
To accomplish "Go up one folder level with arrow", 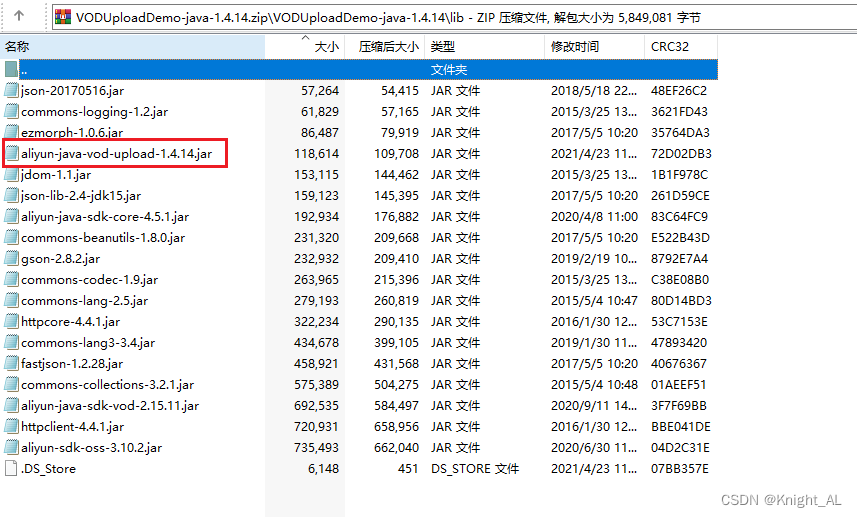I will [x=19, y=16].
